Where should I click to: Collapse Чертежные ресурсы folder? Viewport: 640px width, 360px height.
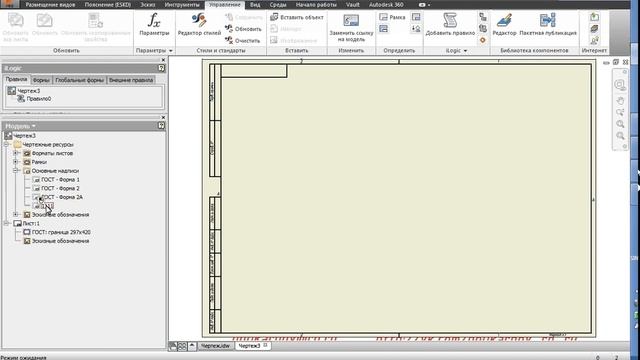coord(7,144)
